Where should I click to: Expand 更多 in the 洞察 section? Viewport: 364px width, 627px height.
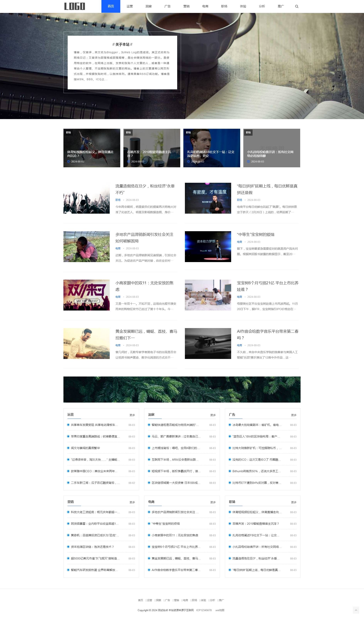pyautogui.click(x=213, y=415)
